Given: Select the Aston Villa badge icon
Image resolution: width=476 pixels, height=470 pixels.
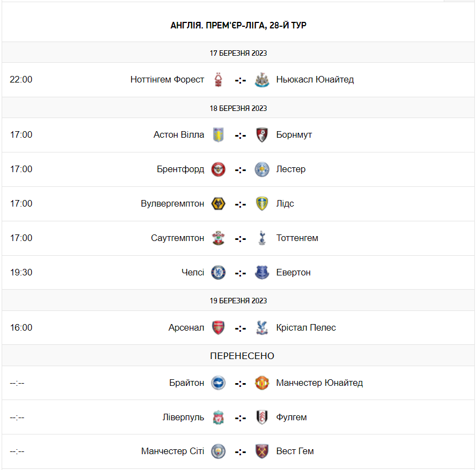Looking at the screenshot, I should (x=218, y=135).
